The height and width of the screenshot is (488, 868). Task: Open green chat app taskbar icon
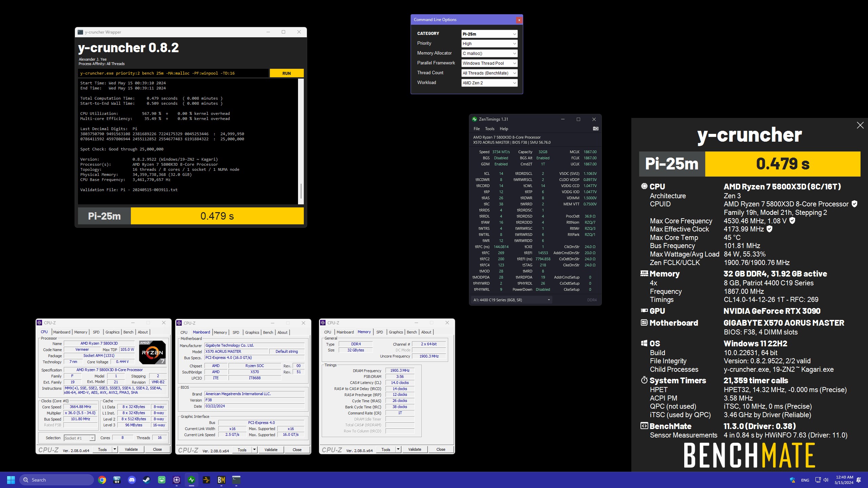(162, 480)
